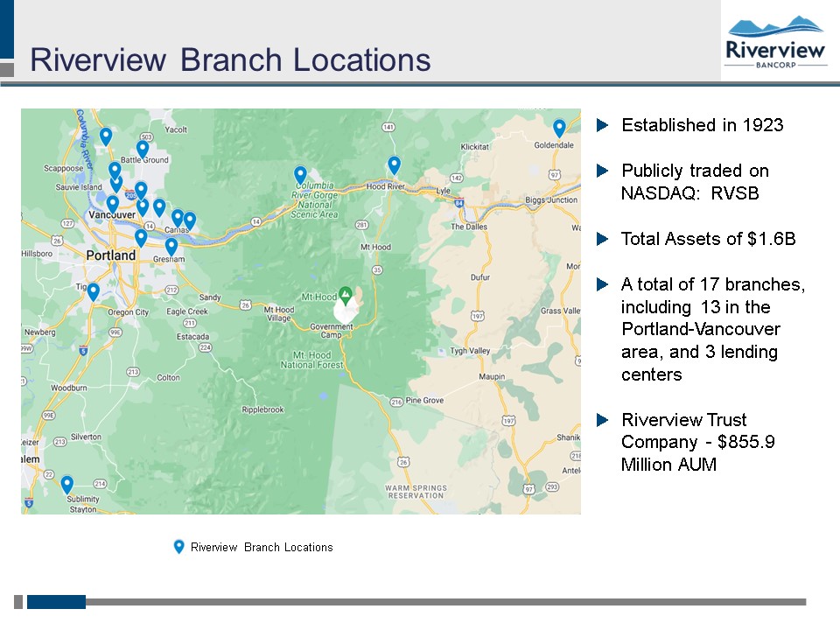Click the Ripplebrook map label
This screenshot has width=840, height=630.
pos(263,409)
